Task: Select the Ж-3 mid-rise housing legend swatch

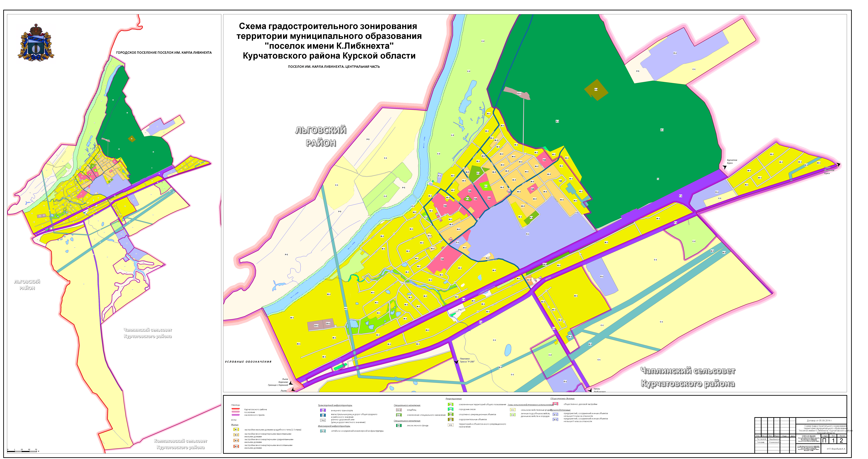Action: point(236,441)
